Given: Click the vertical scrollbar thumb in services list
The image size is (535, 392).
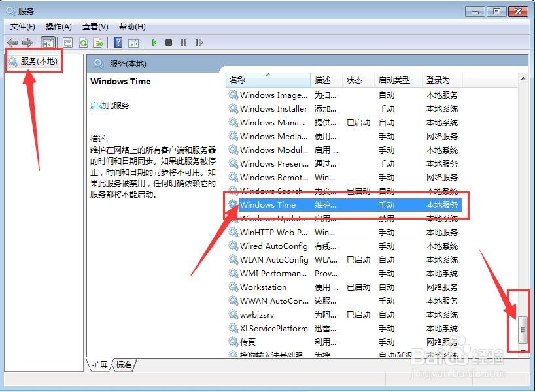Looking at the screenshot, I should coord(523,329).
